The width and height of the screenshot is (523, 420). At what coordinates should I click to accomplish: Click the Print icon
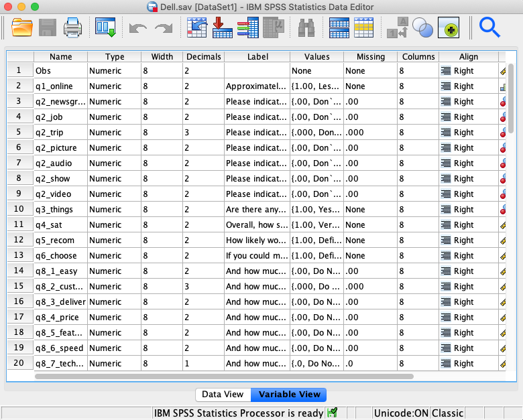click(72, 27)
